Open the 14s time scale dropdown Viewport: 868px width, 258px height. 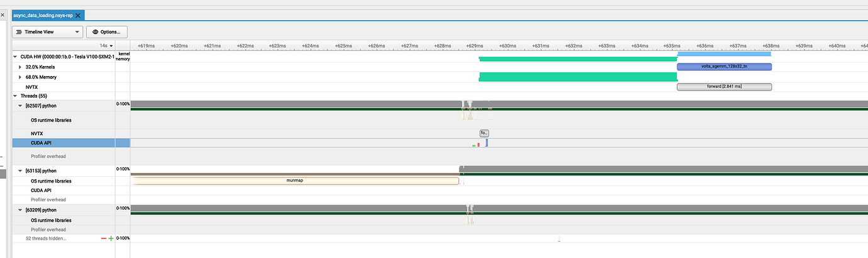(106, 46)
